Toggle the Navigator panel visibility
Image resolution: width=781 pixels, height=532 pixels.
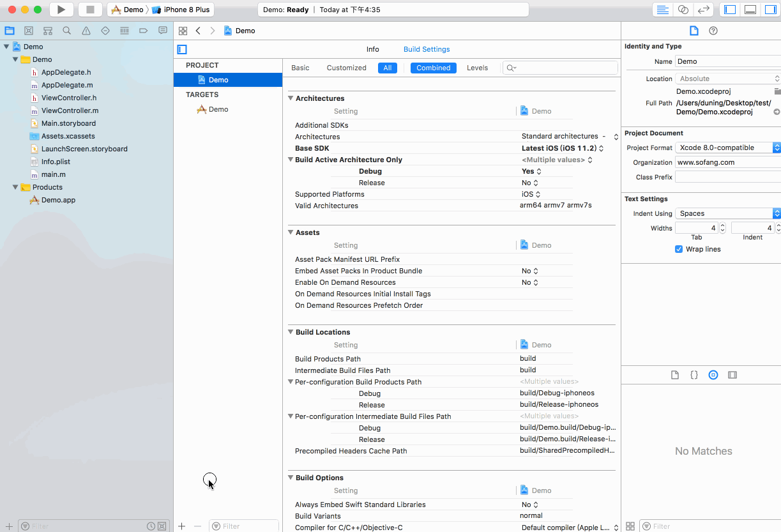click(x=730, y=10)
